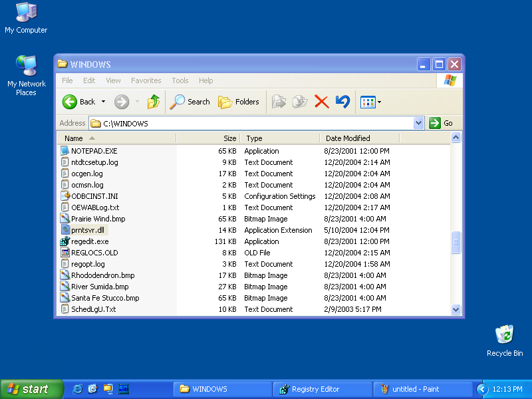The image size is (532, 399).
Task: Click the 2/9/2003 5:17 PM date cell
Action: pyautogui.click(x=352, y=309)
